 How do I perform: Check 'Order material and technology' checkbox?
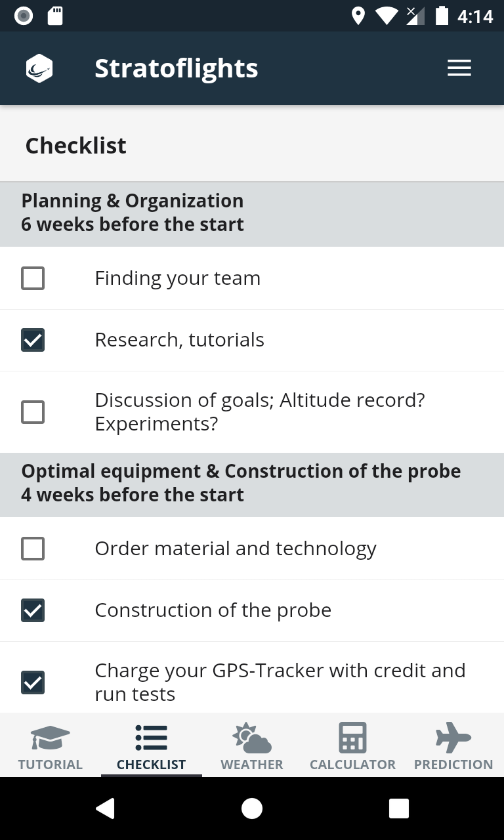[33, 549]
